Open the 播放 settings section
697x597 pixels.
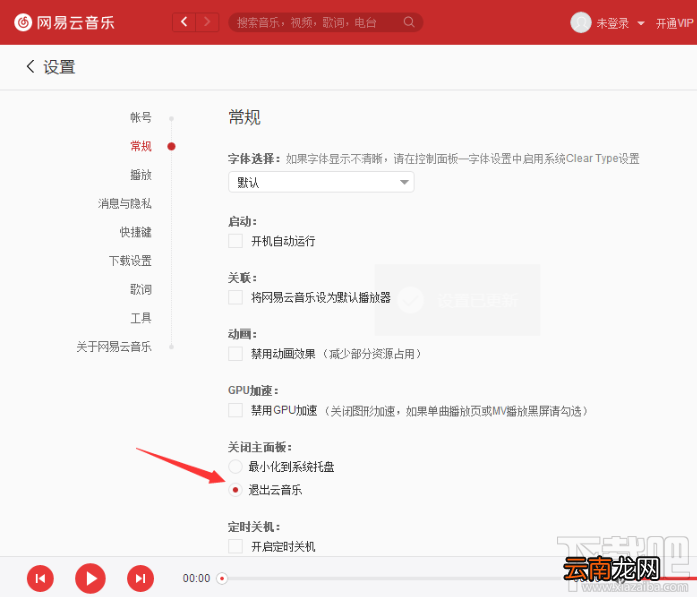point(141,175)
